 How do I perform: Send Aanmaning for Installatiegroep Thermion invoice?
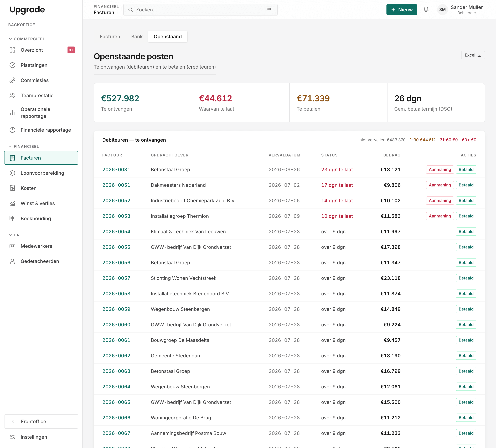[440, 216]
